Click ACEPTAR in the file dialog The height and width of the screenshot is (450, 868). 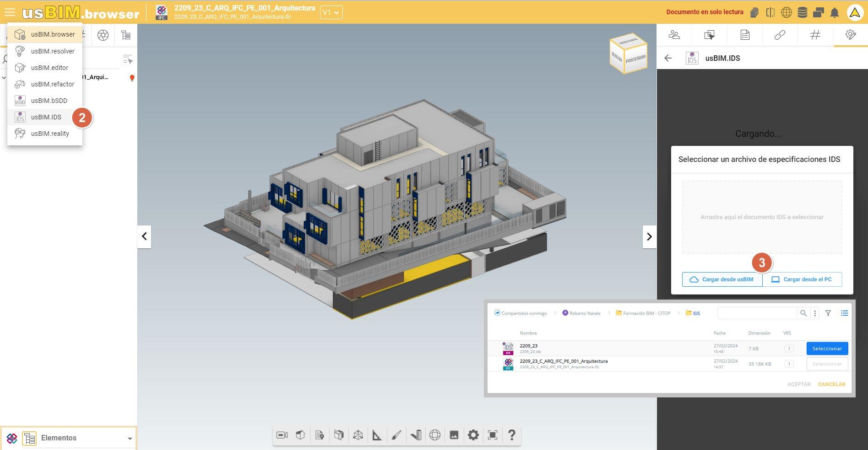(799, 384)
